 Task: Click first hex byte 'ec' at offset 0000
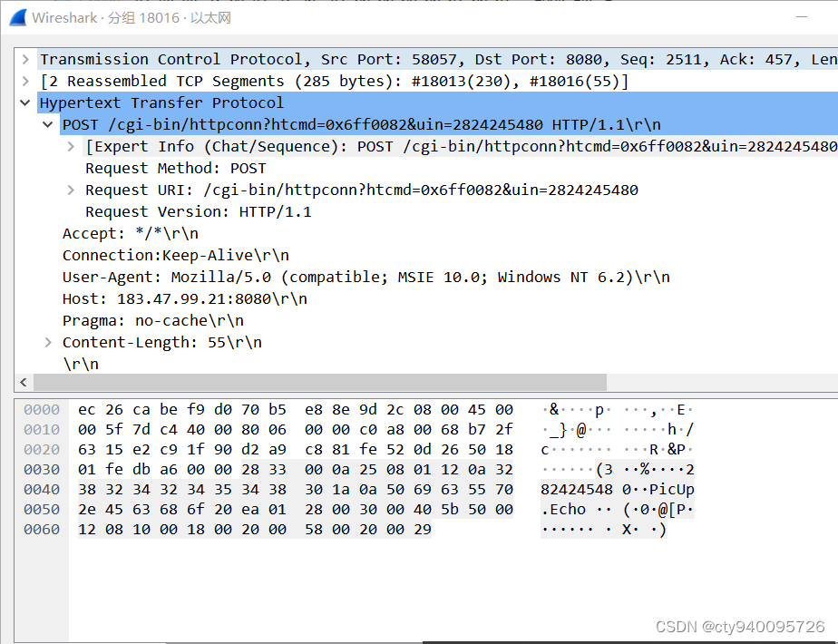coord(86,410)
